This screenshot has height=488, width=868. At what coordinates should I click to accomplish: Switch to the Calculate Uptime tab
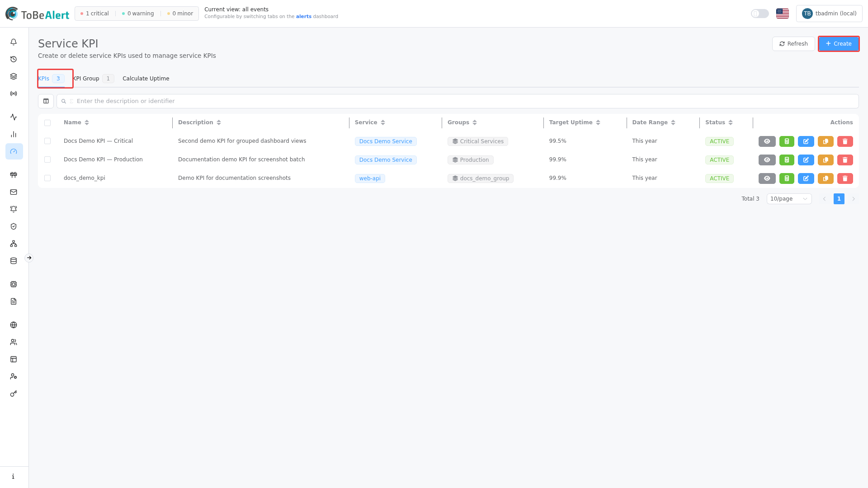[146, 79]
